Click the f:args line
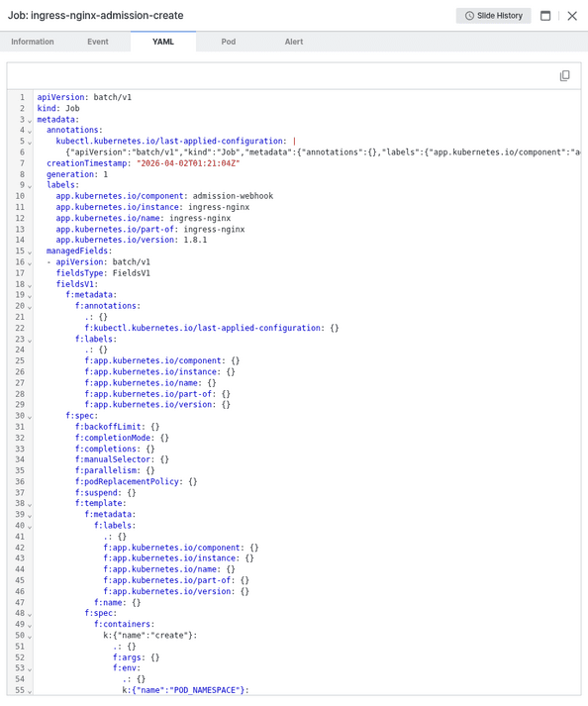588x706 pixels. click(136, 657)
